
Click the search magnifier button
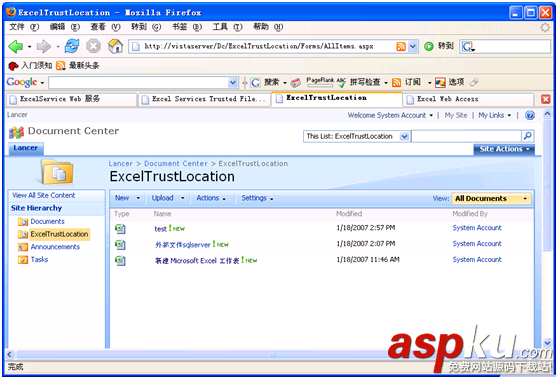coord(527,136)
